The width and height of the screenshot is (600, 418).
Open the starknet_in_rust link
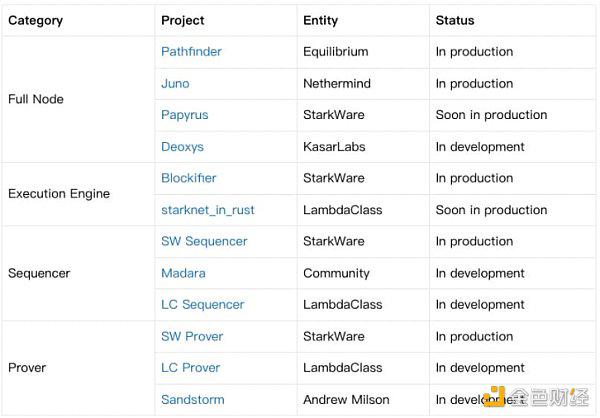click(208, 210)
